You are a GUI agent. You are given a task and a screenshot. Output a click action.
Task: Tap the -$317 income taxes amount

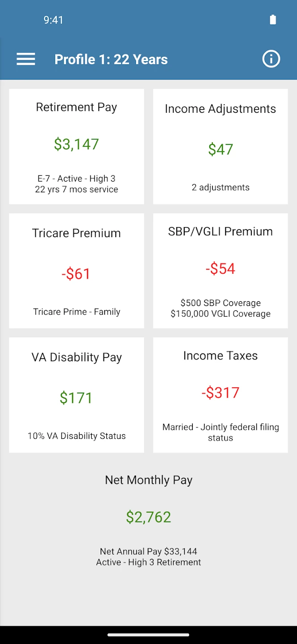click(221, 393)
